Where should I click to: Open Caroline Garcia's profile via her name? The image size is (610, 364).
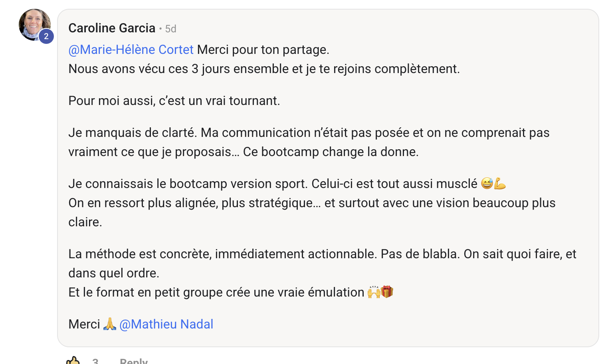pyautogui.click(x=112, y=28)
